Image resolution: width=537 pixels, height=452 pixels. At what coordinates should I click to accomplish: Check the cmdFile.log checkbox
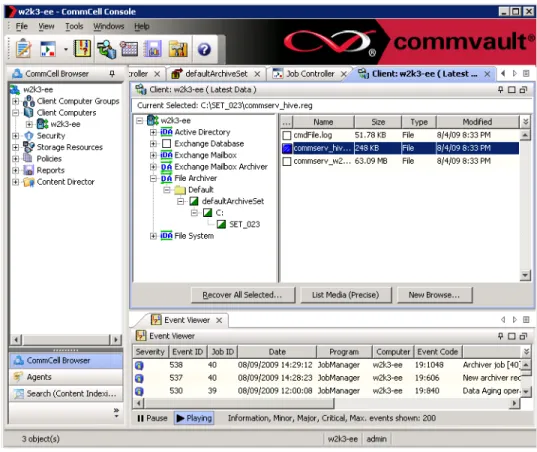coord(287,135)
